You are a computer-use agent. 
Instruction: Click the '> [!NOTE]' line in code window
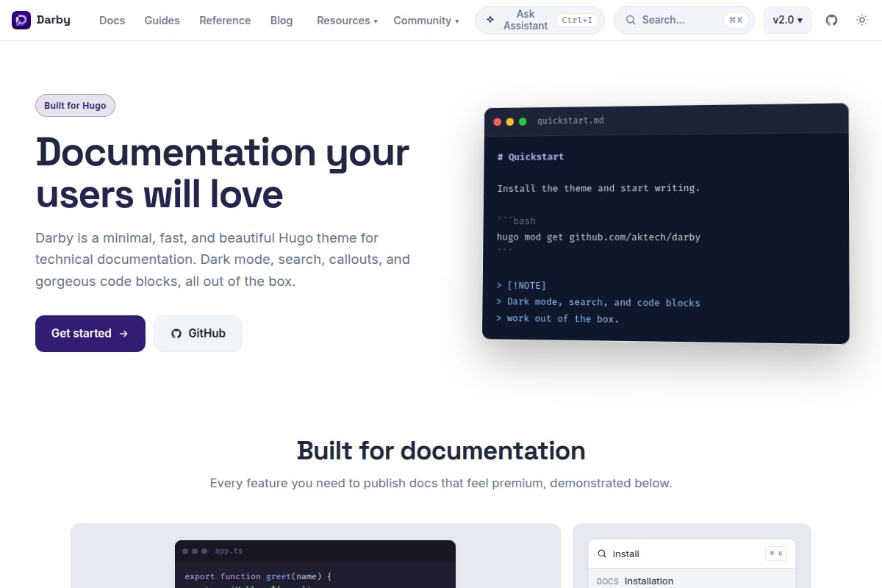[x=521, y=285]
